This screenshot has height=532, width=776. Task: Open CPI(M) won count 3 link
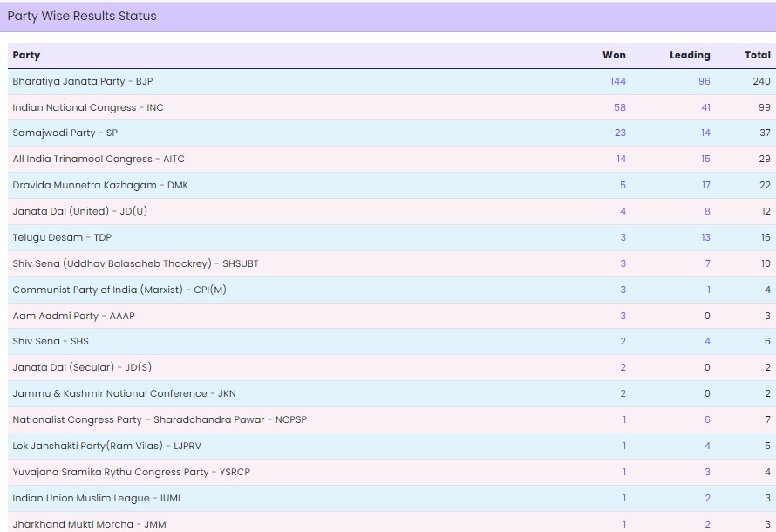[623, 290]
